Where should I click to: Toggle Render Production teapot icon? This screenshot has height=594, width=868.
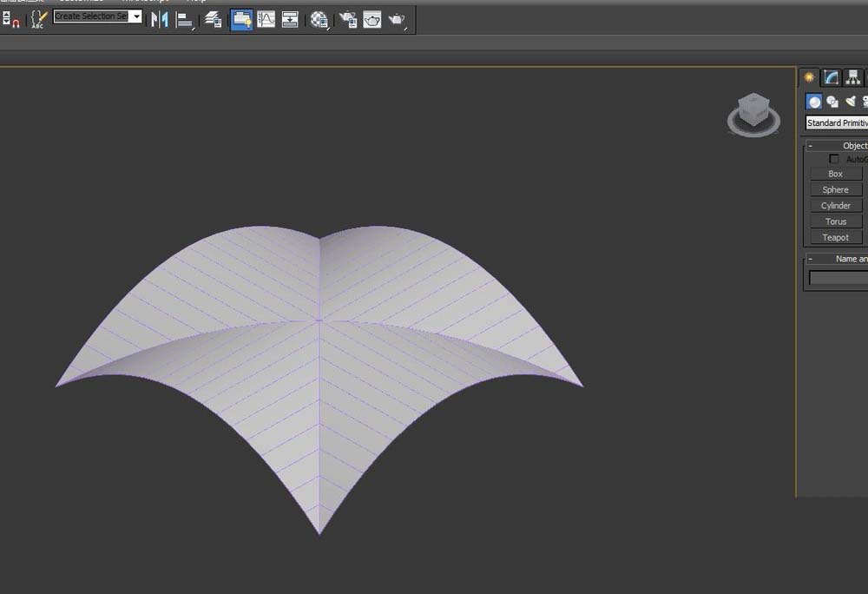tap(398, 19)
